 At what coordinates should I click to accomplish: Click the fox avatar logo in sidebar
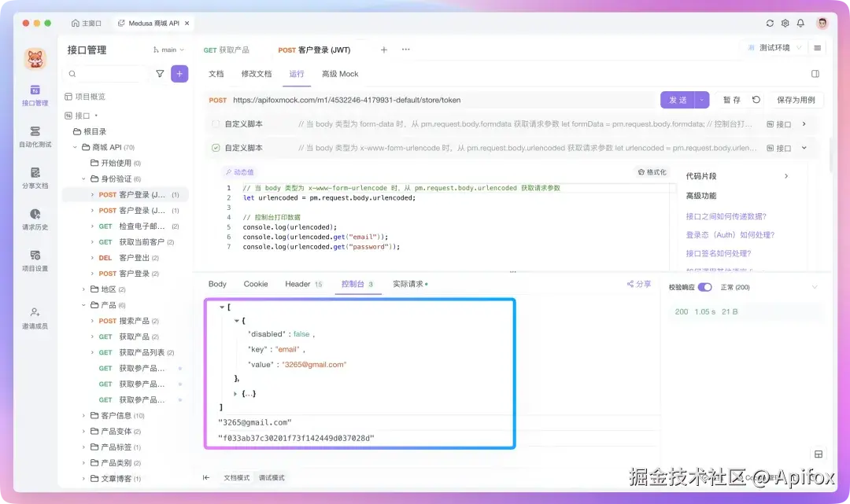pyautogui.click(x=35, y=58)
